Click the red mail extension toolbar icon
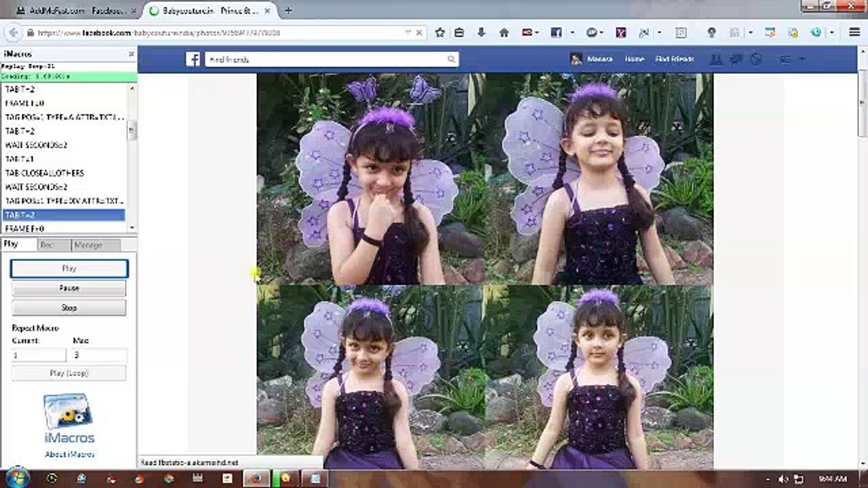868x488 pixels. (527, 33)
